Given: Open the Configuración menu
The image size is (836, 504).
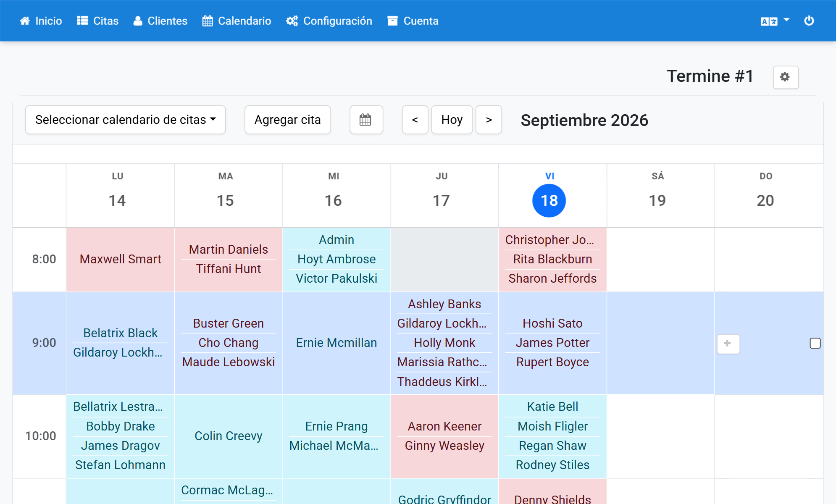Looking at the screenshot, I should pyautogui.click(x=329, y=21).
